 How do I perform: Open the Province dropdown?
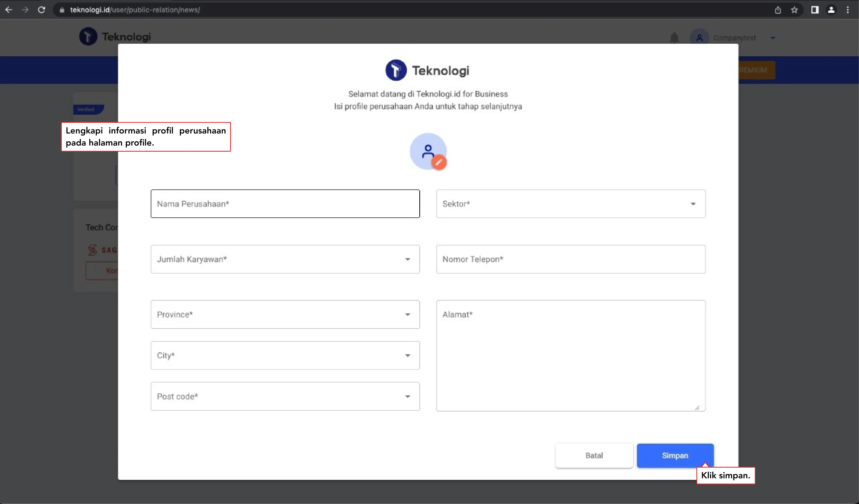pyautogui.click(x=285, y=314)
